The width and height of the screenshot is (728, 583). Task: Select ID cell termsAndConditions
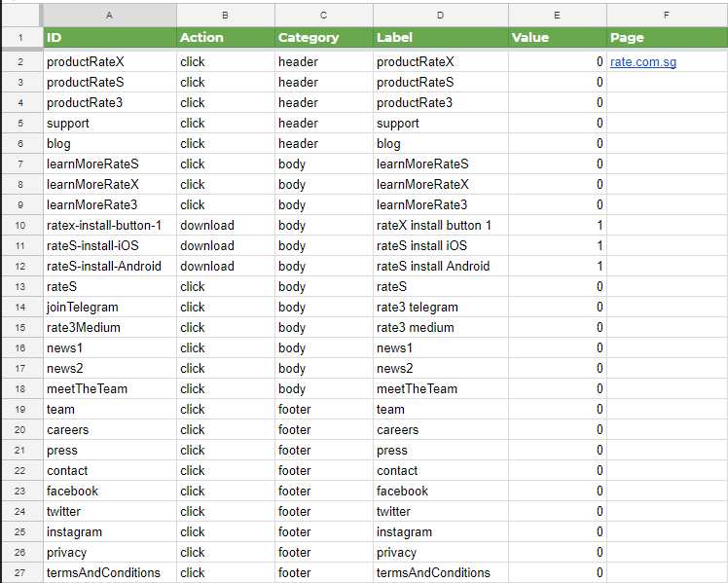click(x=110, y=572)
